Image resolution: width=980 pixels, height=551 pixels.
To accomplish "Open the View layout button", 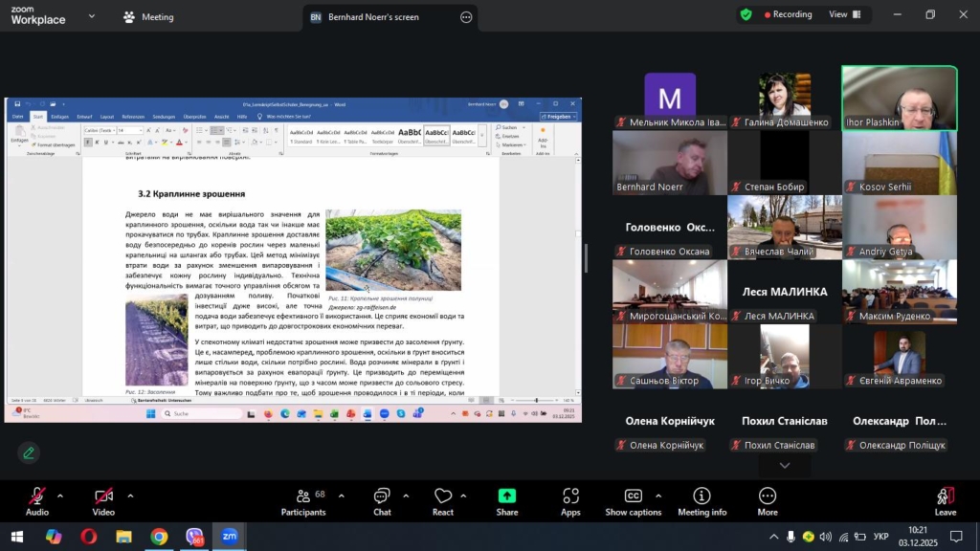I will pyautogui.click(x=844, y=14).
